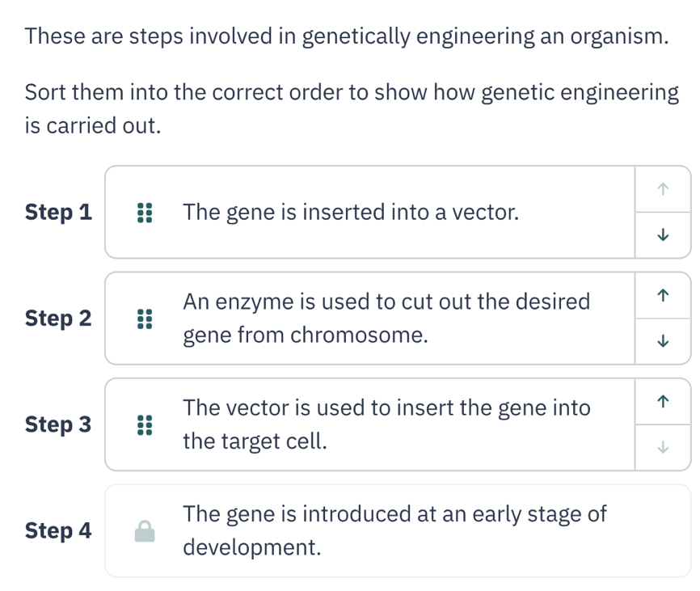The height and width of the screenshot is (591, 700).
Task: Click the 'Step 1' label
Action: click(x=58, y=213)
